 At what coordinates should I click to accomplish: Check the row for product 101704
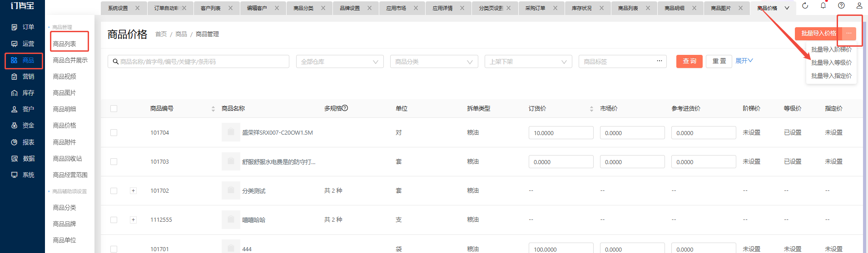114,132
